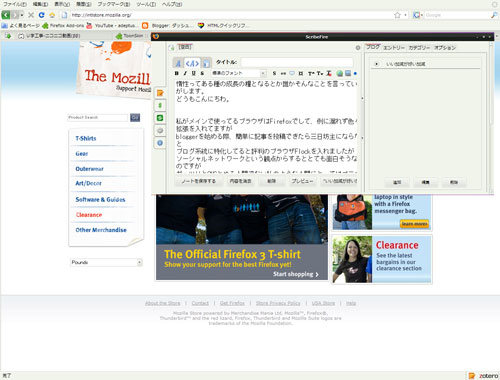The image size is (500, 380).
Task: Open the orange notes icon in sidebar
Action: 160,93
